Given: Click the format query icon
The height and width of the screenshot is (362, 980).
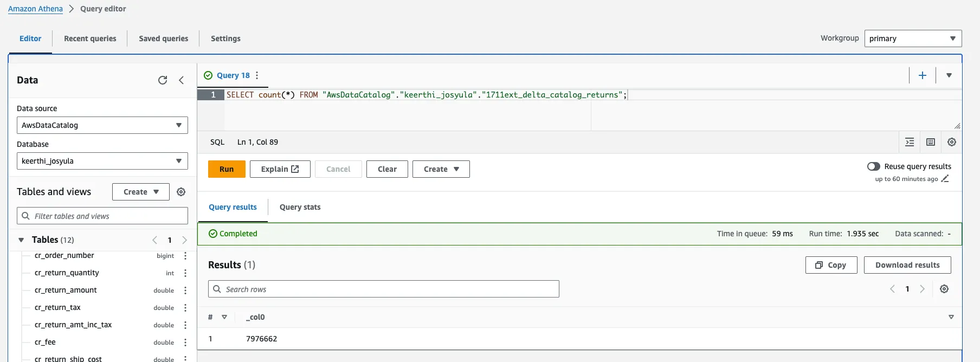Looking at the screenshot, I should click(x=910, y=142).
